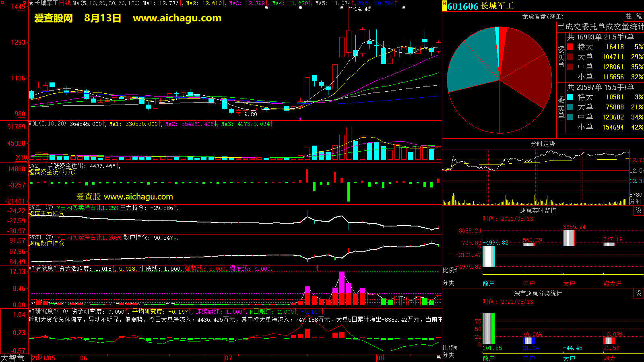Click the yellow R badge beside stock code
The height and width of the screenshot is (362, 644).
pyautogui.click(x=444, y=6)
